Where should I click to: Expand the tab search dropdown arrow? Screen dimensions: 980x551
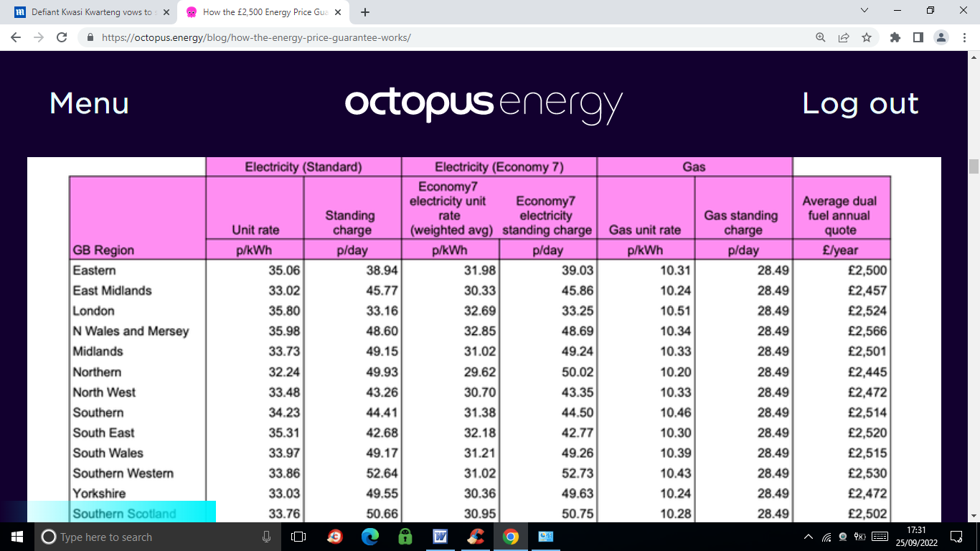pyautogui.click(x=864, y=11)
